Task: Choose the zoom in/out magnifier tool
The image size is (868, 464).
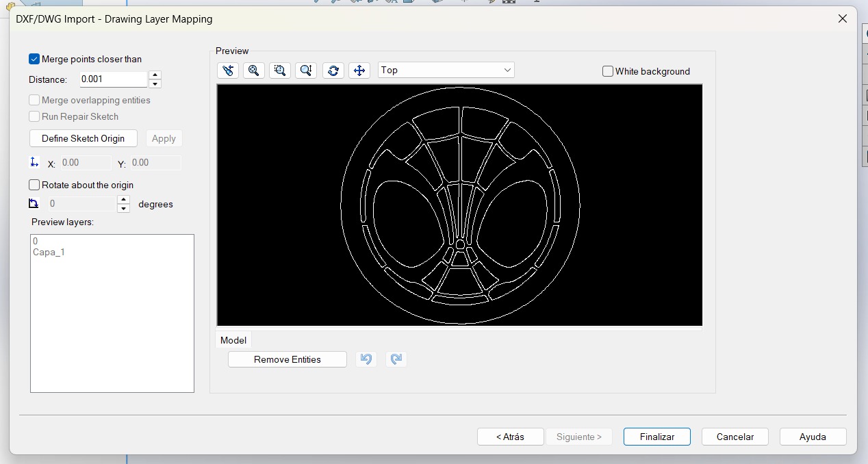Action: [306, 70]
